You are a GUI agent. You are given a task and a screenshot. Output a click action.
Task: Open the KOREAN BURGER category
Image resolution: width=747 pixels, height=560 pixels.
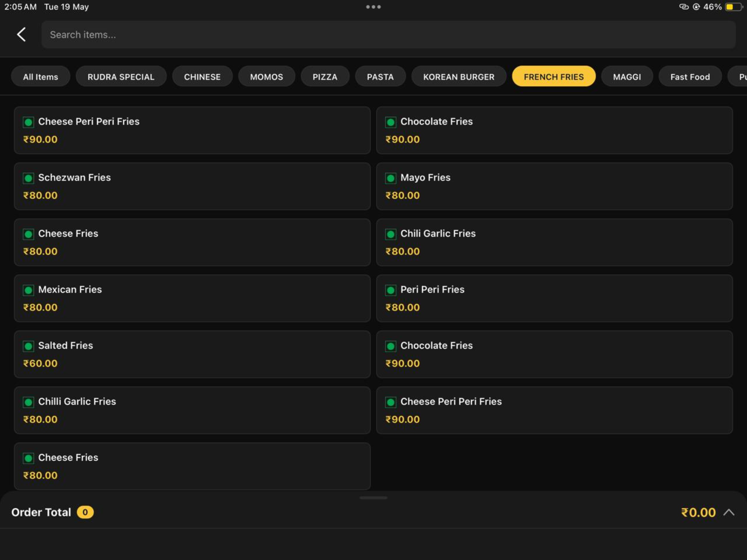459,77
